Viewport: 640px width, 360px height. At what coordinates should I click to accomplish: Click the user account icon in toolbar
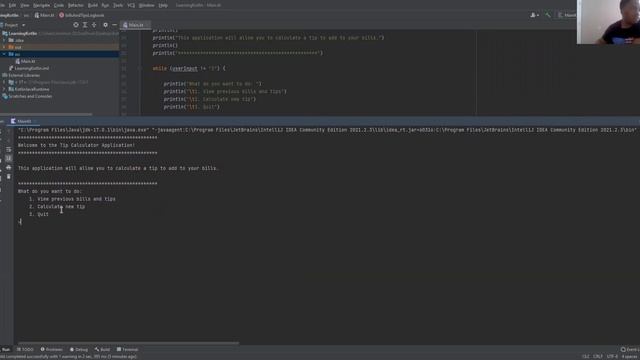coord(534,15)
